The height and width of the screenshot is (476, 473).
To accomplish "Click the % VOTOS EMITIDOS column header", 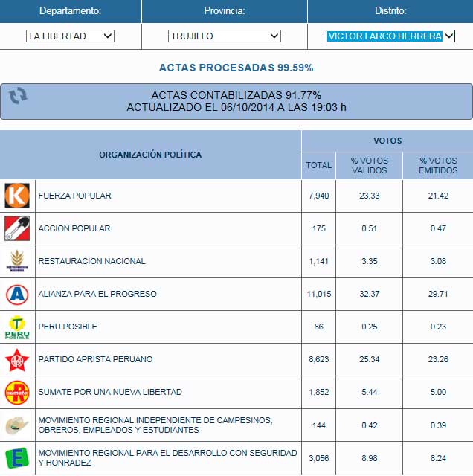I will coord(437,165).
